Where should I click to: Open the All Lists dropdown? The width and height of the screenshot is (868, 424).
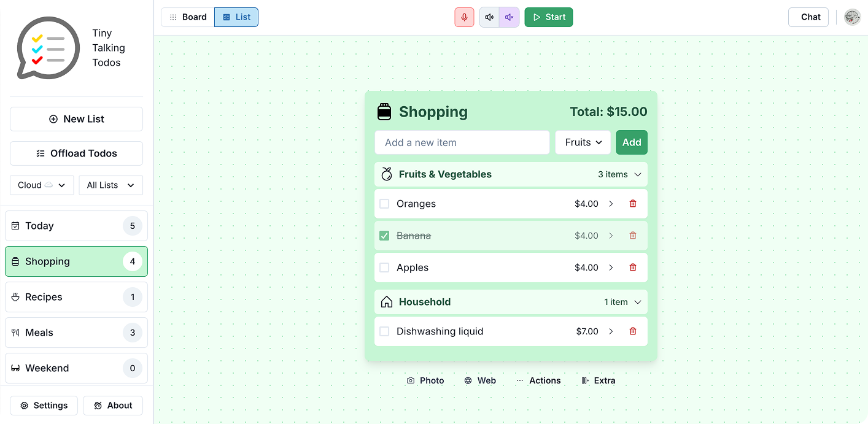pyautogui.click(x=110, y=185)
